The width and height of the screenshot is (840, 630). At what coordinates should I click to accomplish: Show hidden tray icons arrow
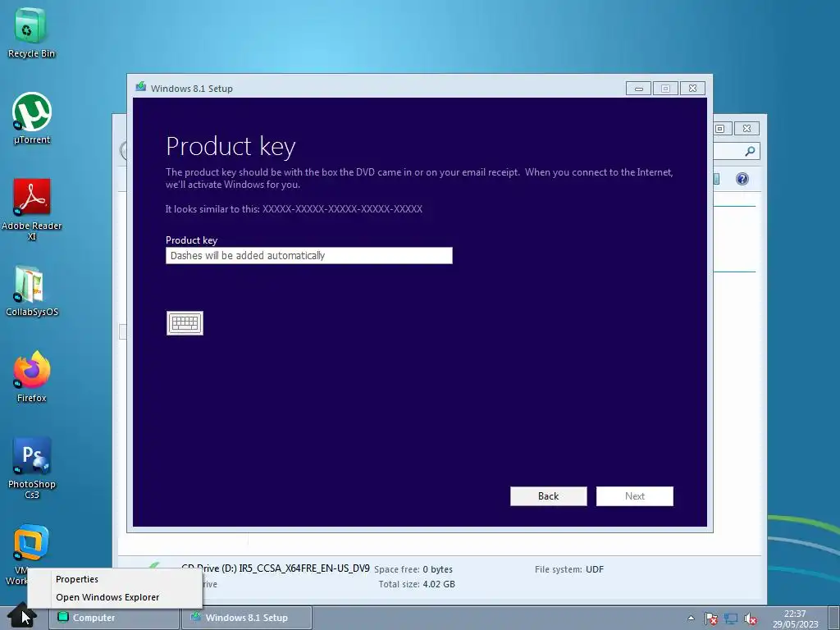pyautogui.click(x=691, y=619)
